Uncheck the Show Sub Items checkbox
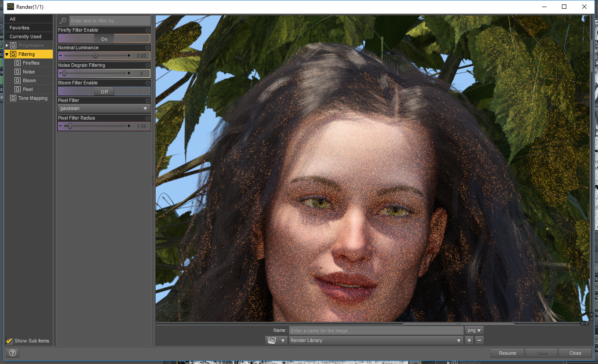 pyautogui.click(x=9, y=341)
